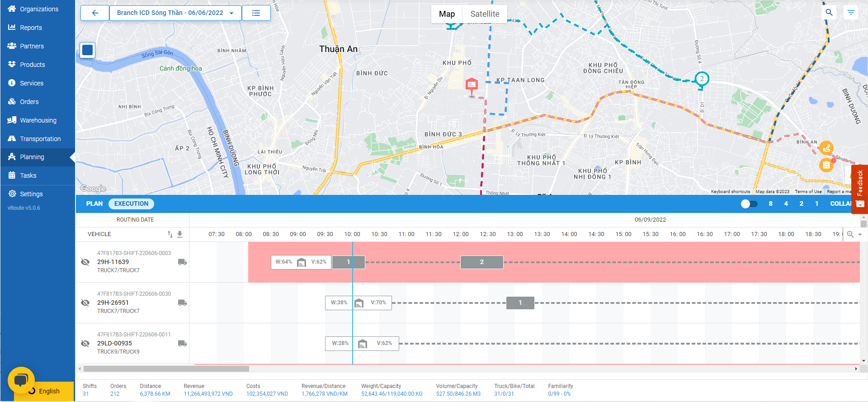Open Services menu item
868x402 pixels.
point(38,83)
